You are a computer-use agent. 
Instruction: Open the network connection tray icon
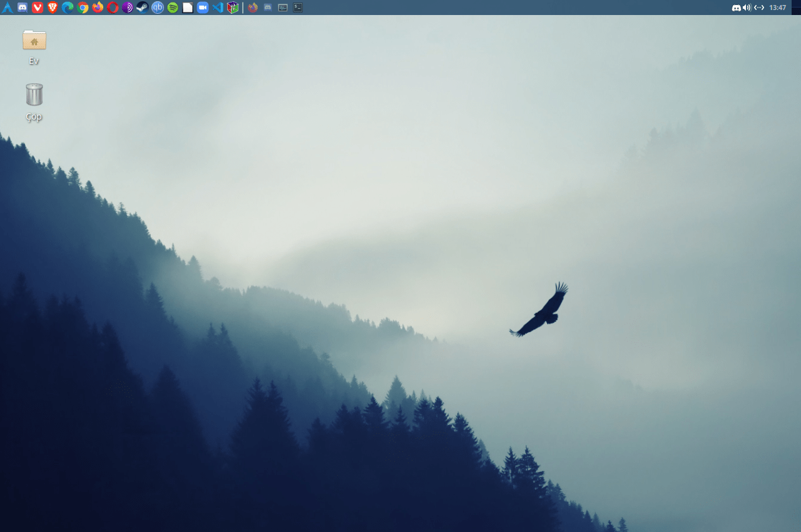(759, 8)
